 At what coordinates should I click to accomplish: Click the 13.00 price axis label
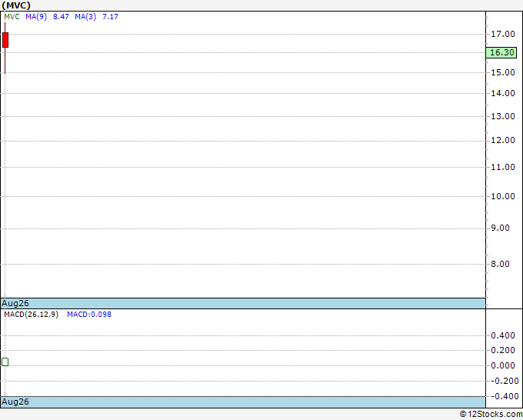pyautogui.click(x=503, y=116)
